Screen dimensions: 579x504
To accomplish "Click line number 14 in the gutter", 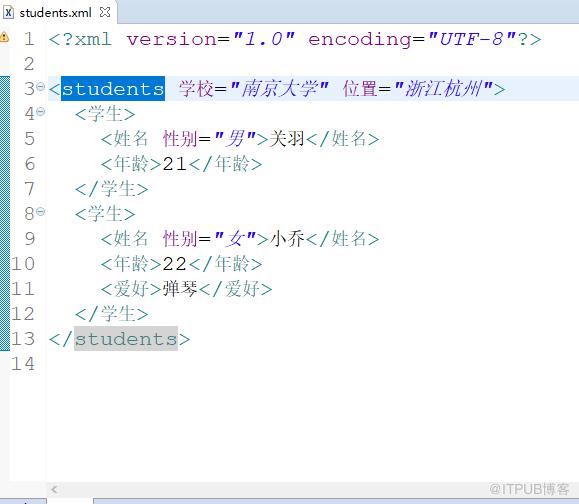I will click(x=23, y=364).
